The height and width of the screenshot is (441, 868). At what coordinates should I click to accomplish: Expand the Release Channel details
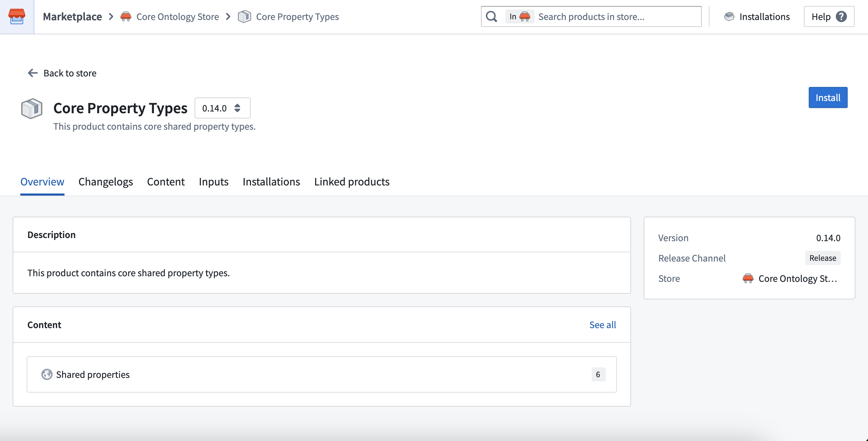coord(822,258)
